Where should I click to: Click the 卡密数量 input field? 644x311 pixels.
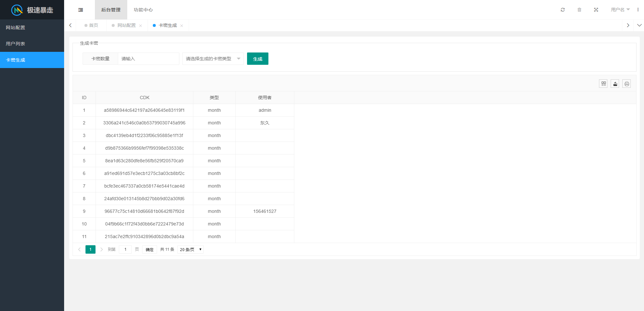tap(148, 59)
